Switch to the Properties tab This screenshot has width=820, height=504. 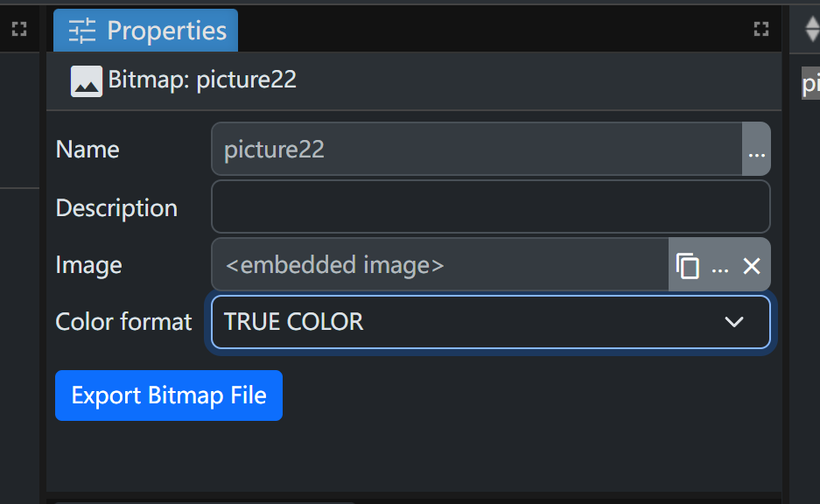(x=146, y=31)
